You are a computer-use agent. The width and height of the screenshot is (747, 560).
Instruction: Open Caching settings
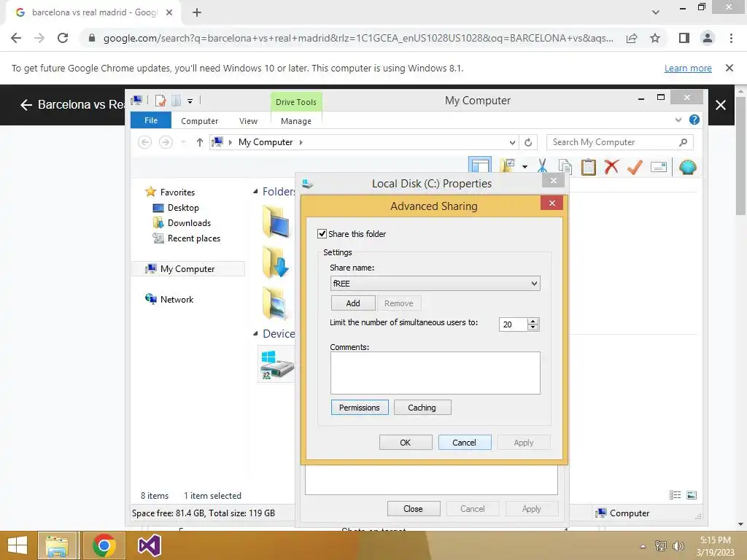point(422,408)
